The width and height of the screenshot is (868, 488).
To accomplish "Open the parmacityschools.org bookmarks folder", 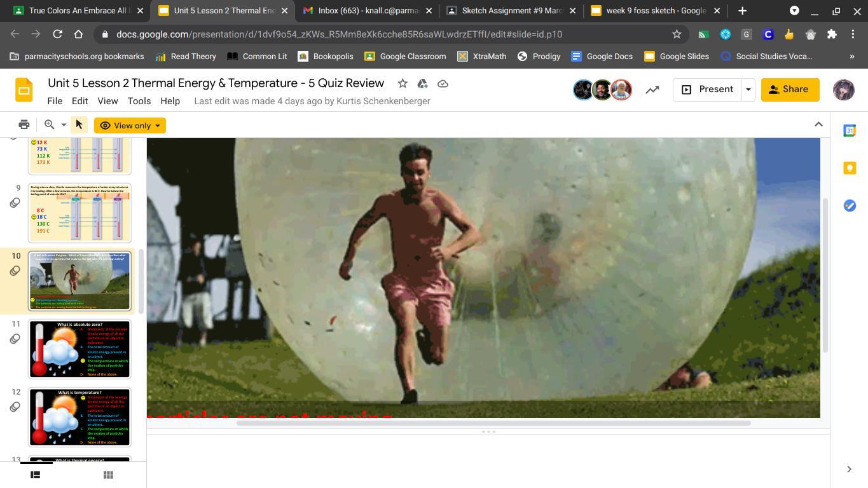I will tap(76, 57).
